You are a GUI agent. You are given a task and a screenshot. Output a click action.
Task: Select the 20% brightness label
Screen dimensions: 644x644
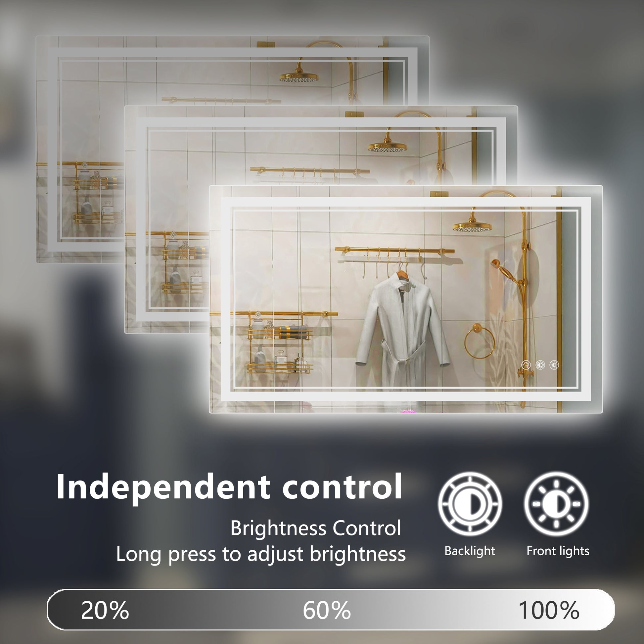pos(105,610)
